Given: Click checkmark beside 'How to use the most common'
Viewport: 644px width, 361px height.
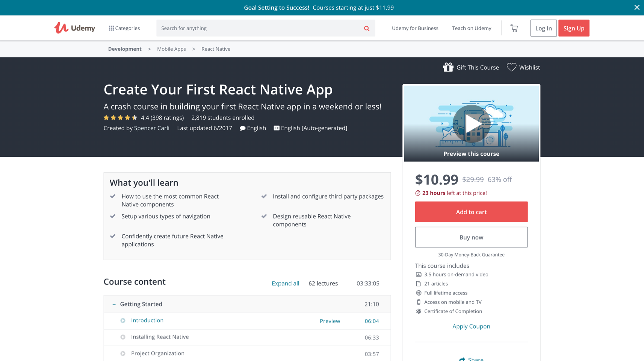Looking at the screenshot, I should (113, 196).
